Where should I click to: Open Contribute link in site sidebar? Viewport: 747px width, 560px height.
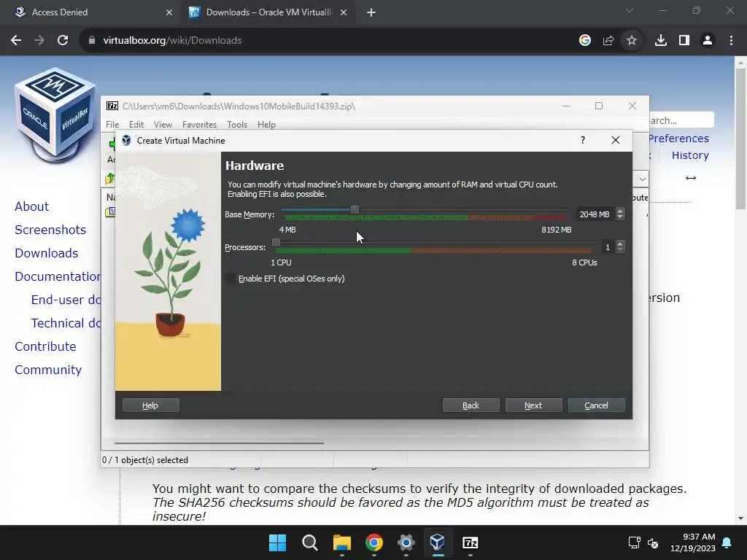[45, 346]
